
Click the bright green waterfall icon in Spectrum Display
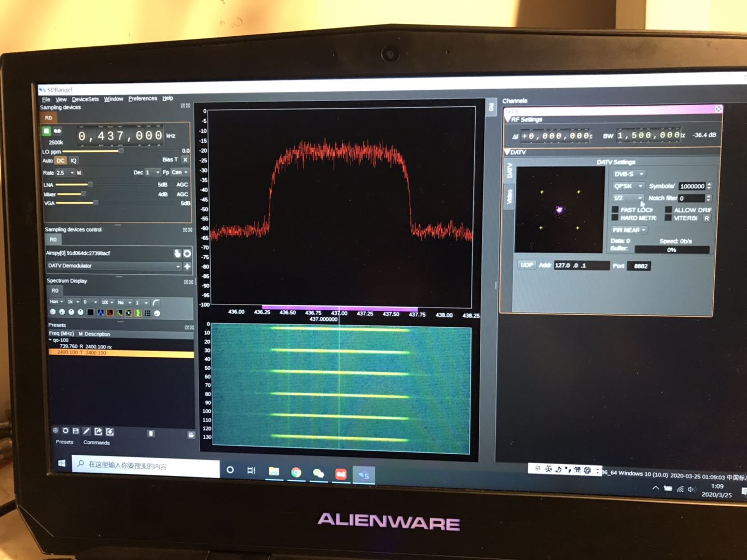point(138,313)
